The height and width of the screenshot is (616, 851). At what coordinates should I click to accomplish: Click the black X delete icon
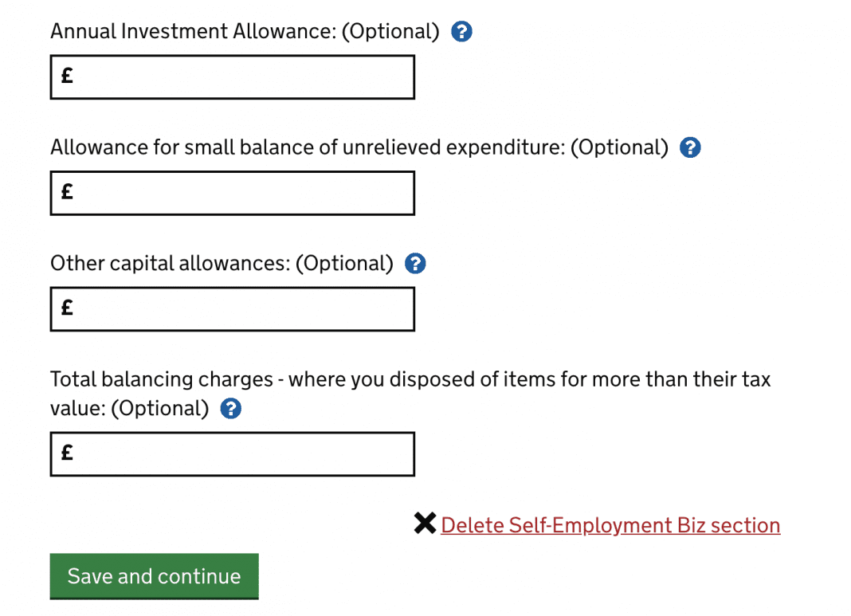[425, 524]
